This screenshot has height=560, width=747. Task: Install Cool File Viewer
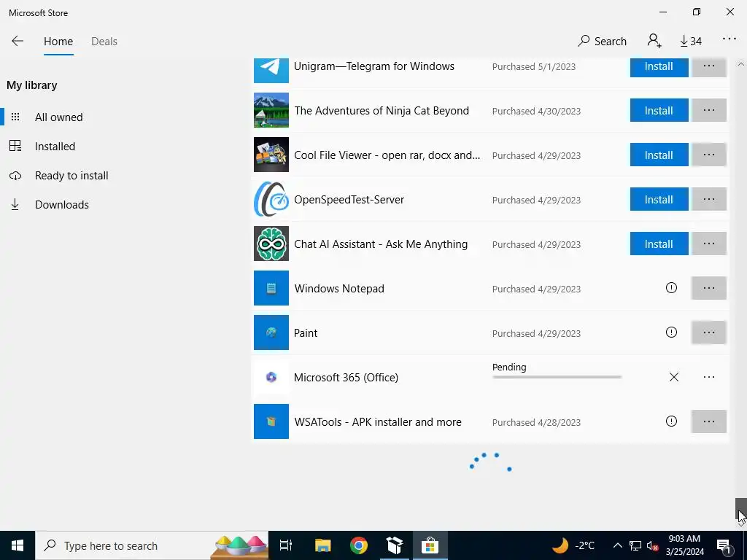659,155
